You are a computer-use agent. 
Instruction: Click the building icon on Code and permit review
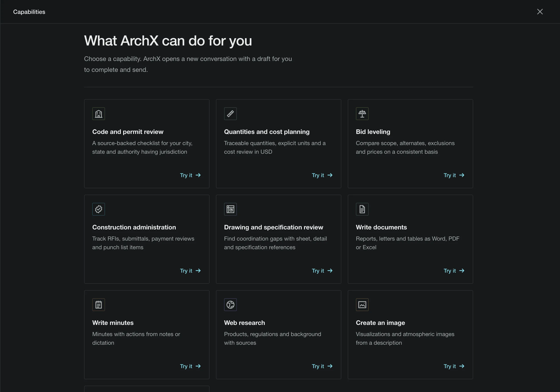(x=99, y=114)
